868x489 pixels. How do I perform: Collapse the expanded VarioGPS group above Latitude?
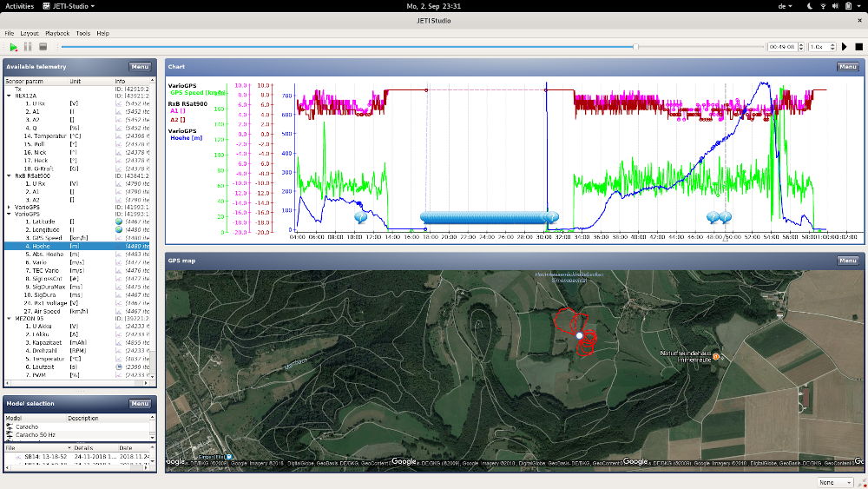coord(9,214)
